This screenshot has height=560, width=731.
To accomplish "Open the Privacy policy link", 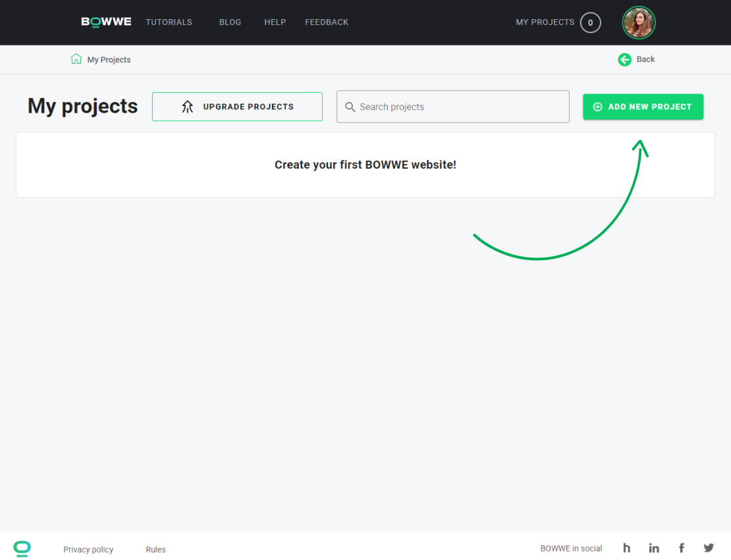I will tap(88, 549).
